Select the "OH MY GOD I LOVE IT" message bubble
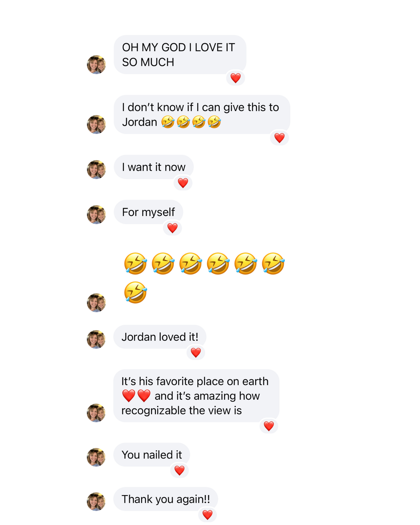Screen dimensions: 420x525 [180, 55]
